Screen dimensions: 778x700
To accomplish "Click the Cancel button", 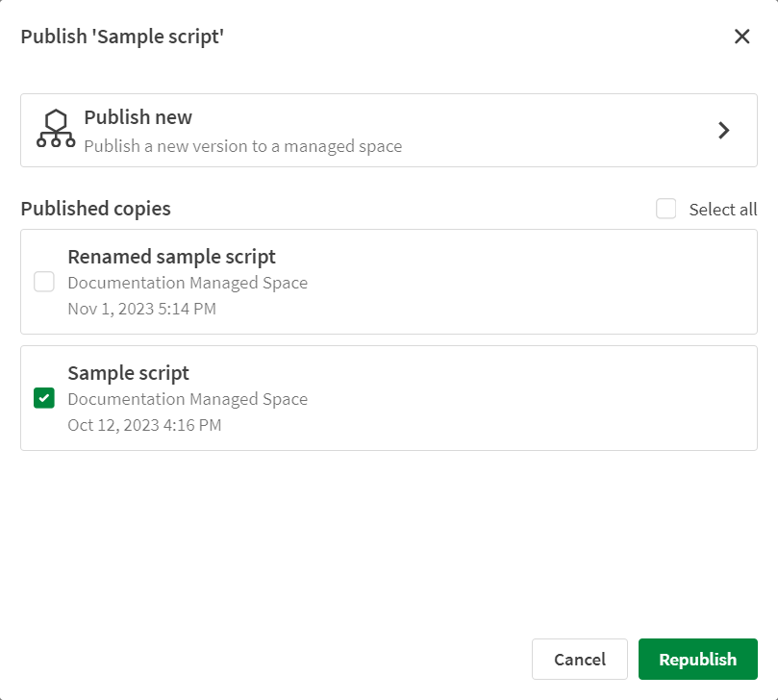I will point(579,660).
